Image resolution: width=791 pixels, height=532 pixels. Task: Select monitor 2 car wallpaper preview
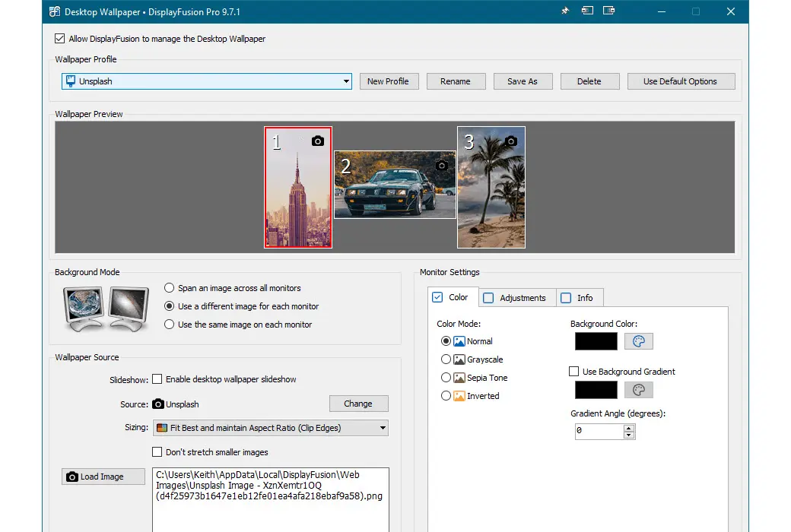(395, 185)
